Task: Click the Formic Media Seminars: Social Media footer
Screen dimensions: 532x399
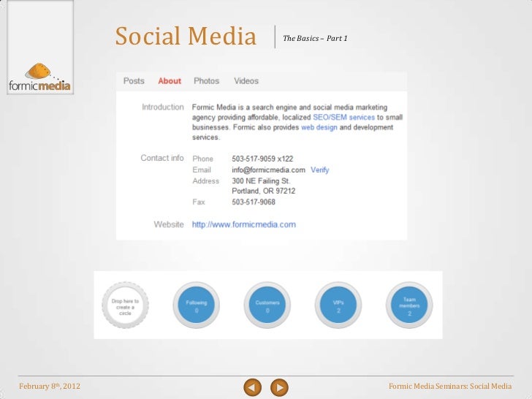Action: [x=450, y=386]
